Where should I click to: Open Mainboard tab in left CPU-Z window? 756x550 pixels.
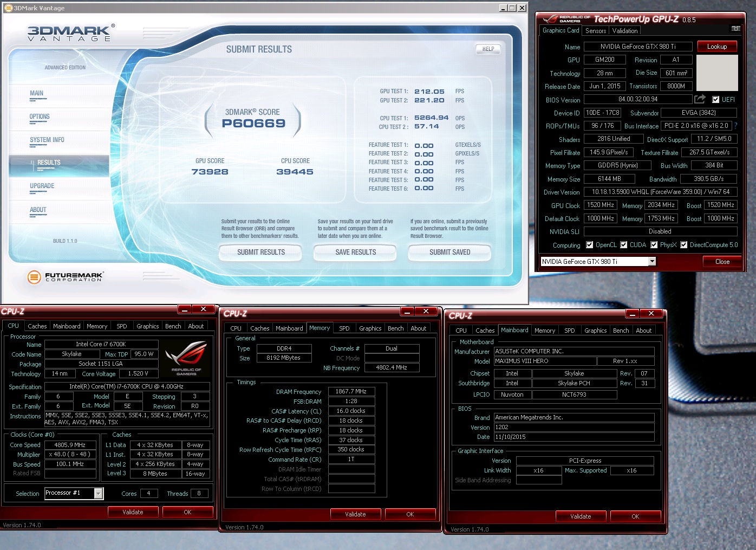coord(67,326)
